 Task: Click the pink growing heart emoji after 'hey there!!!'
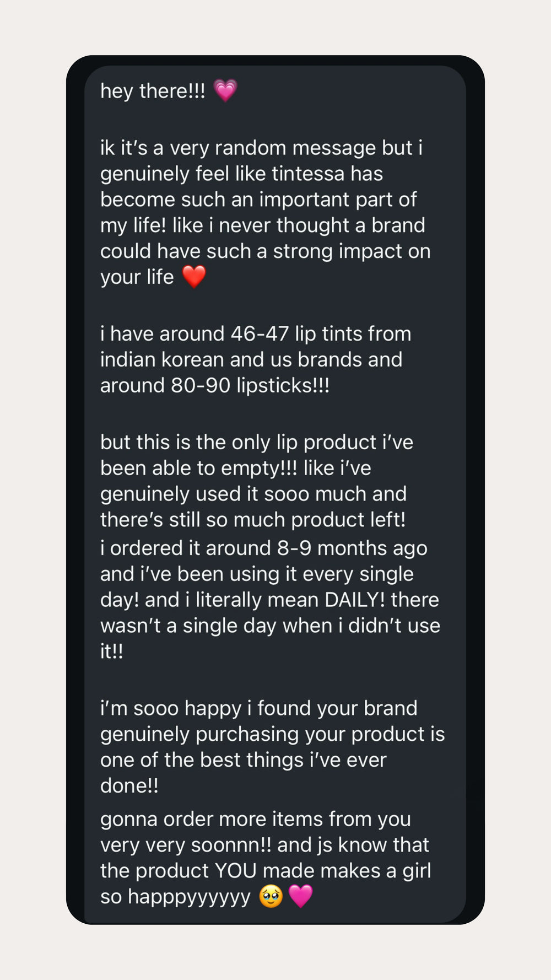225,90
